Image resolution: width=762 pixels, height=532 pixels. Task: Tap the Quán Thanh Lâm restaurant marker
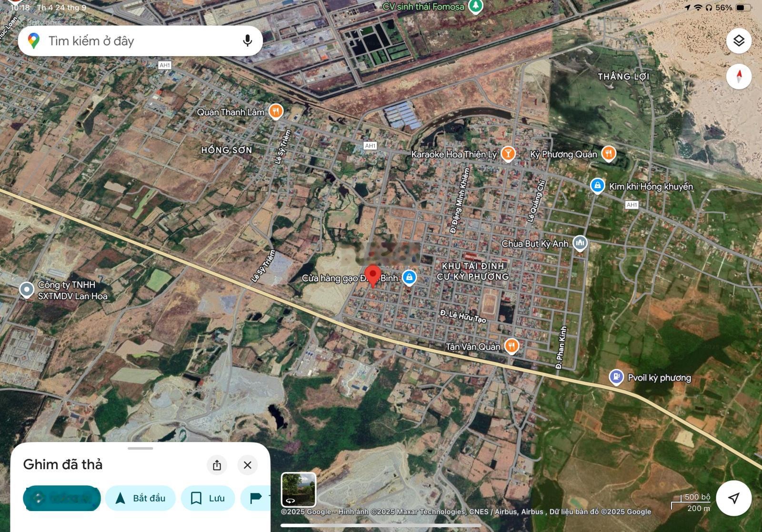coord(276,111)
